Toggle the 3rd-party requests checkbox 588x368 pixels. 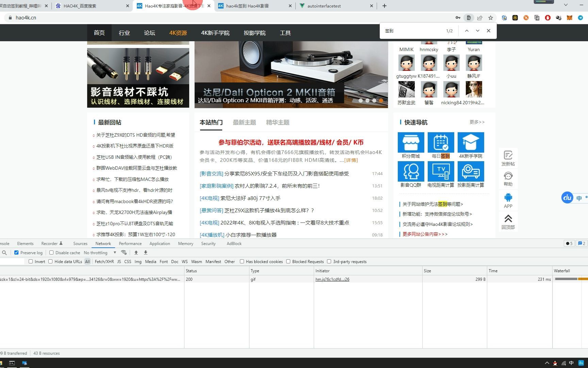(329, 261)
